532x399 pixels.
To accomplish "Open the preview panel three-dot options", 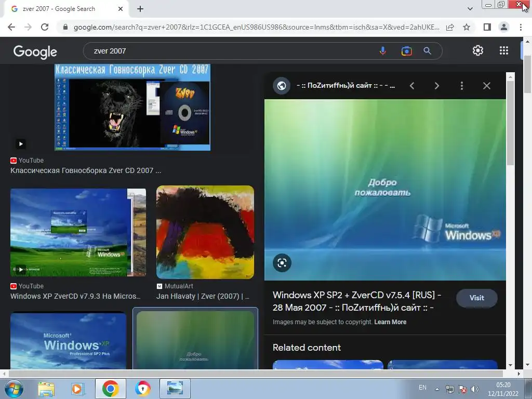I will (462, 86).
